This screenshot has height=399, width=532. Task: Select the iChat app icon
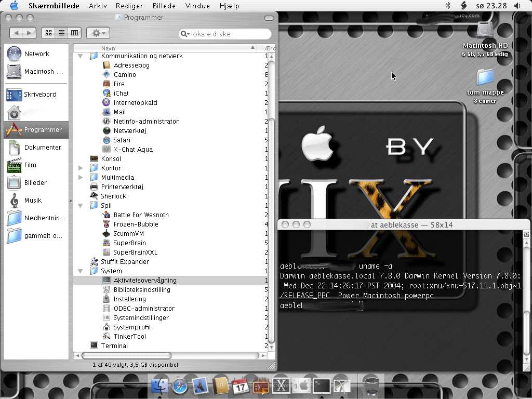click(107, 94)
